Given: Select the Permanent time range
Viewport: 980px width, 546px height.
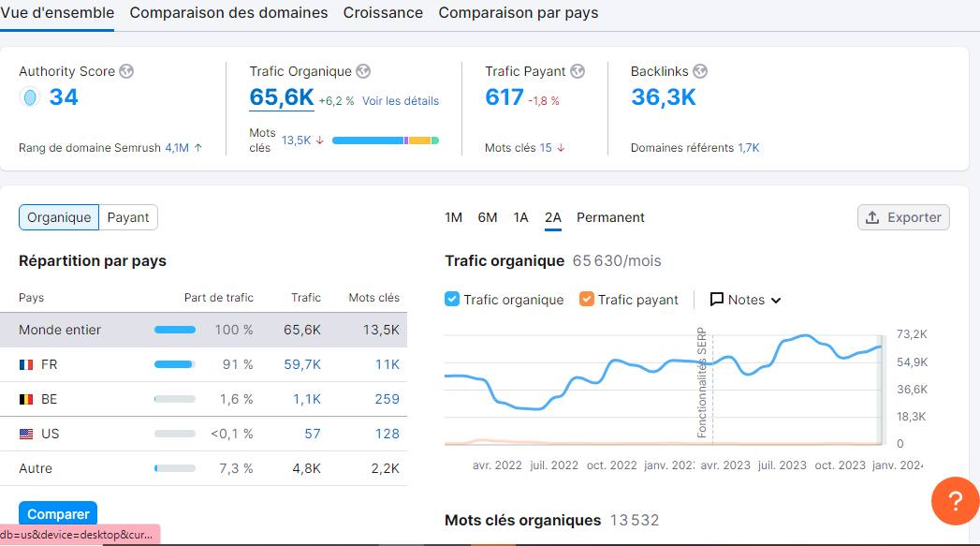Looking at the screenshot, I should [x=610, y=217].
